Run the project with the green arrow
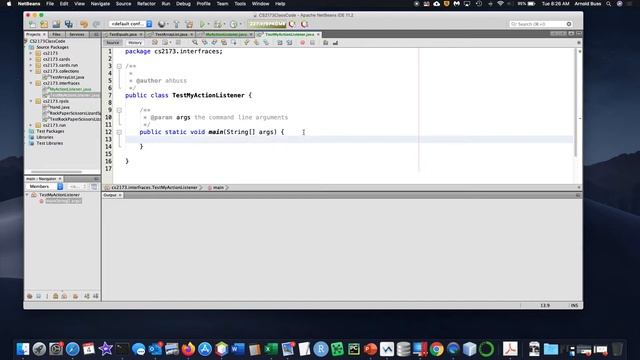This screenshot has height=360, width=640. pyautogui.click(x=202, y=24)
